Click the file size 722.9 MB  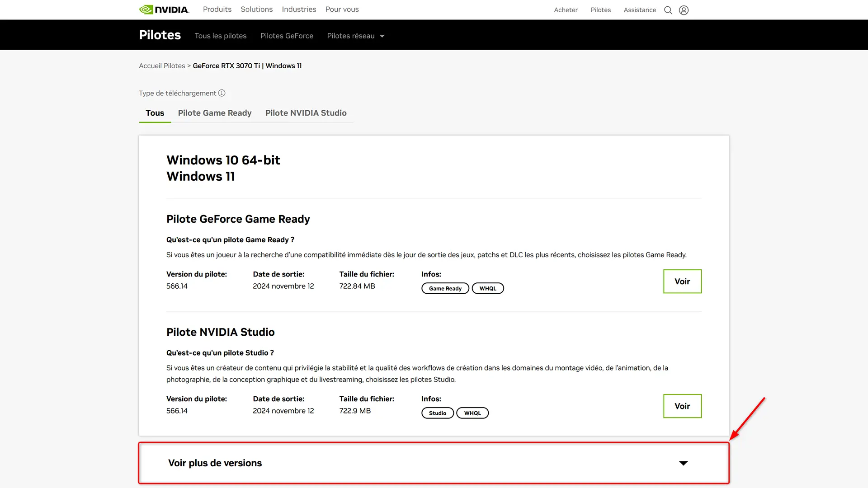click(355, 411)
